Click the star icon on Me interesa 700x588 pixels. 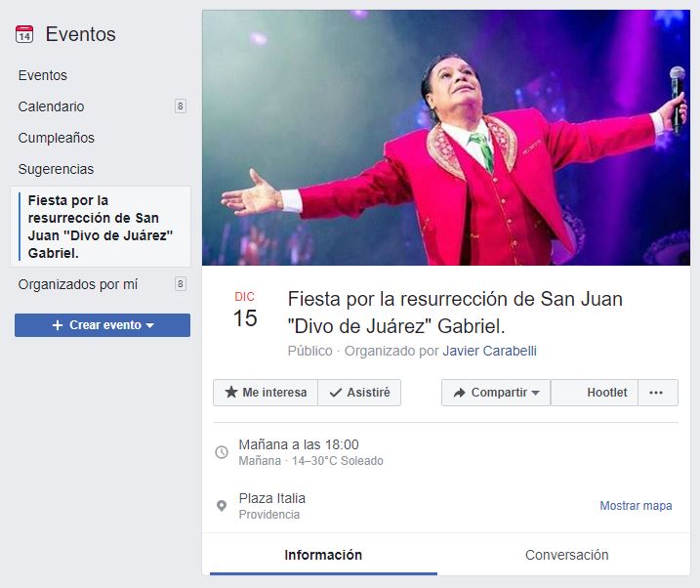(x=230, y=393)
